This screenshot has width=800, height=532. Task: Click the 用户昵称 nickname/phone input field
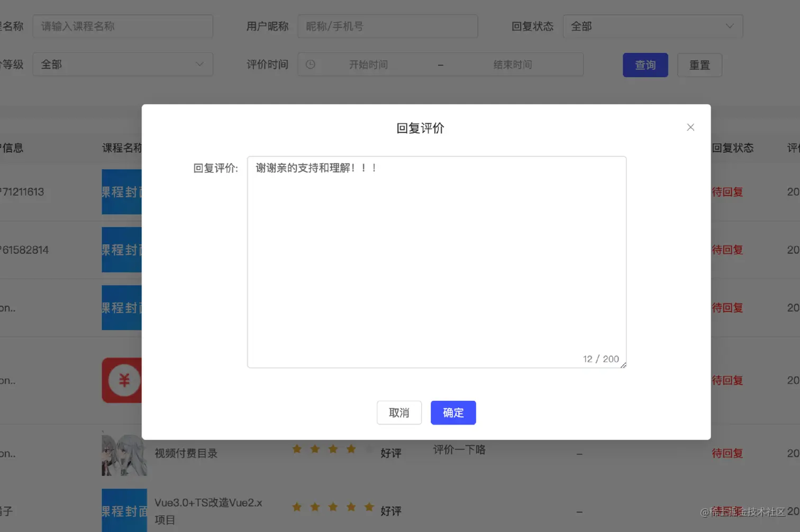(388, 26)
